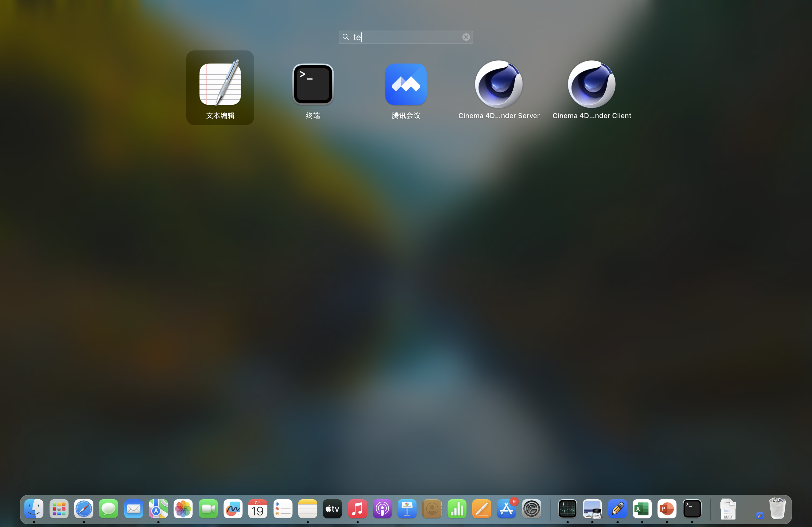This screenshot has width=812, height=527.
Task: Clear the Launchpad search text
Action: coord(466,37)
